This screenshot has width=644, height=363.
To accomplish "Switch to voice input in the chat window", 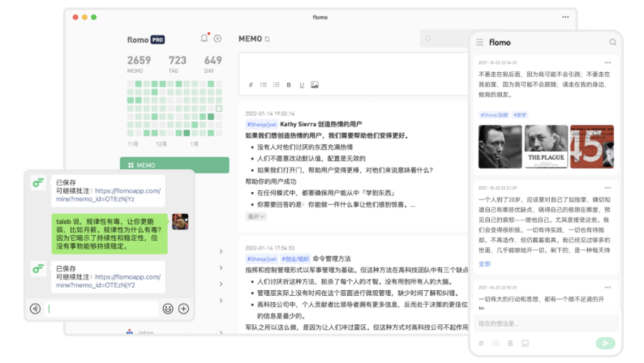I will tap(36, 309).
